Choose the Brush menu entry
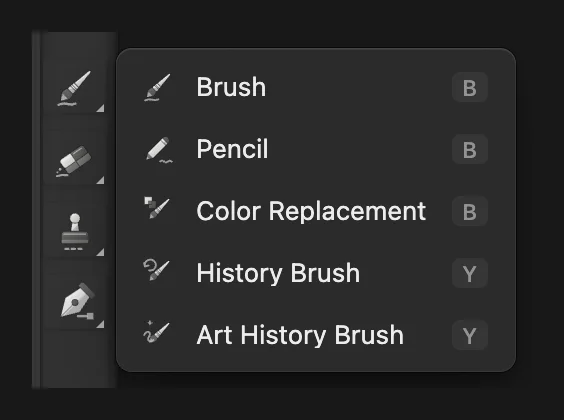 tap(316, 87)
